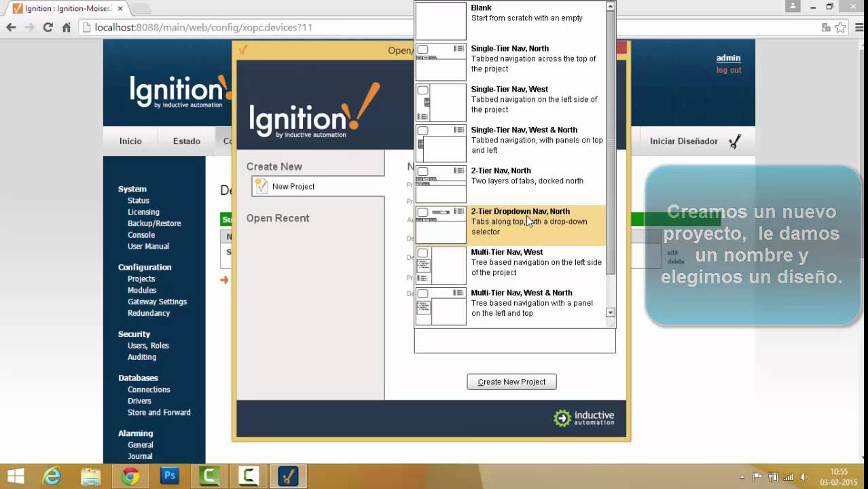The height and width of the screenshot is (489, 868).
Task: Open Chrome from taskbar
Action: pos(130,476)
